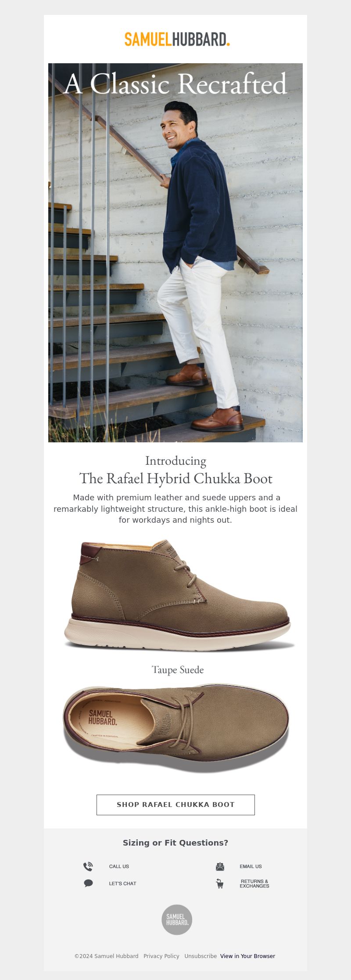The height and width of the screenshot is (980, 351).
Task: Click the gray circular Samuel Hubbard footer logo
Action: click(x=177, y=919)
